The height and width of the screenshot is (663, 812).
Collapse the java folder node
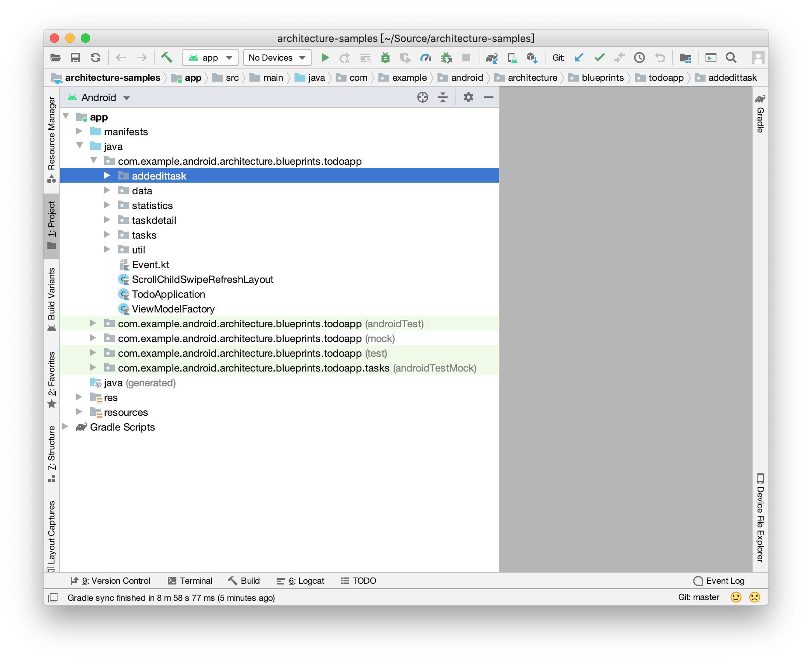pos(80,145)
